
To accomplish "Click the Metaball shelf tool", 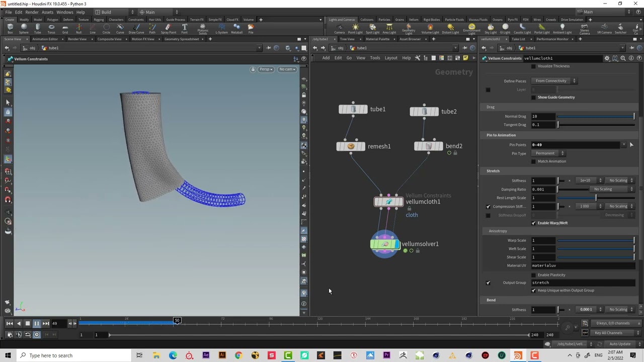I will (236, 29).
